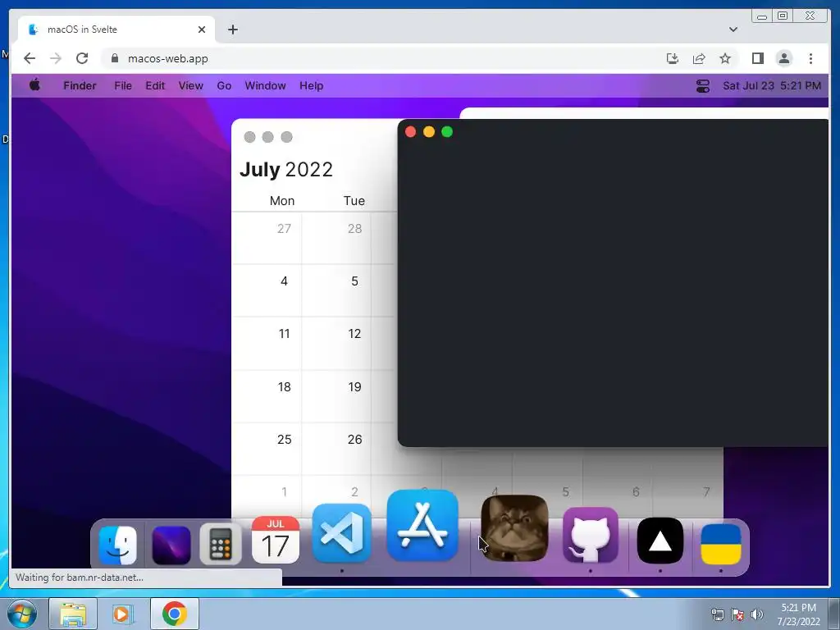This screenshot has width=840, height=630.
Task: Open the Action Center flag icon in the tray
Action: 737,614
